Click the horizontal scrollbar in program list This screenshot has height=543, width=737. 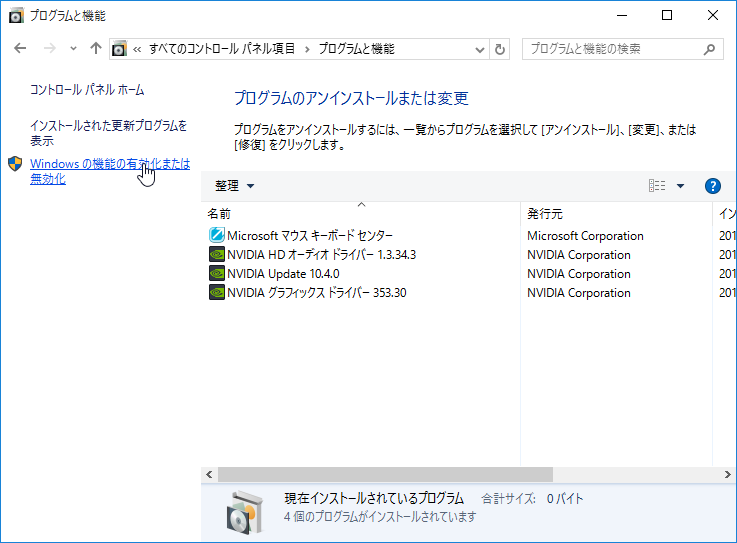pos(385,474)
